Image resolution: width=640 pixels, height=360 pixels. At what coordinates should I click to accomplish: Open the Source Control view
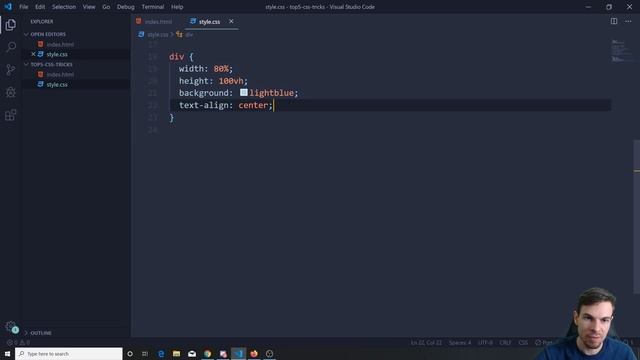click(x=11, y=69)
